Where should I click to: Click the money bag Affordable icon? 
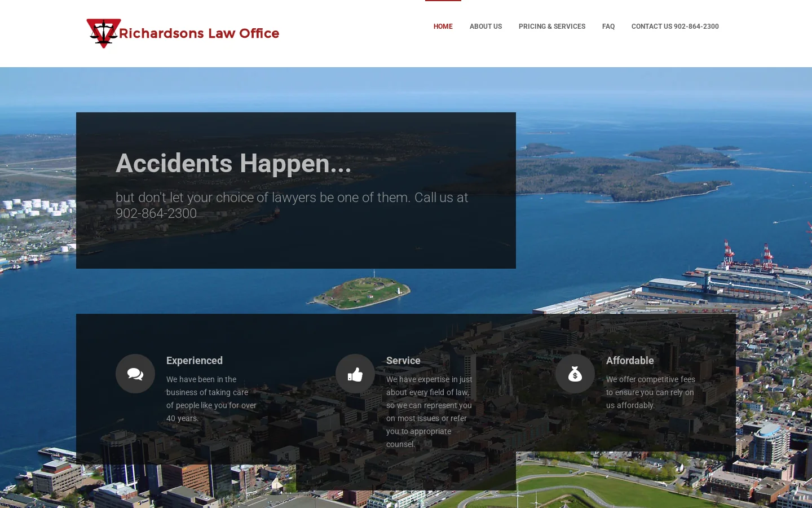coord(575,374)
